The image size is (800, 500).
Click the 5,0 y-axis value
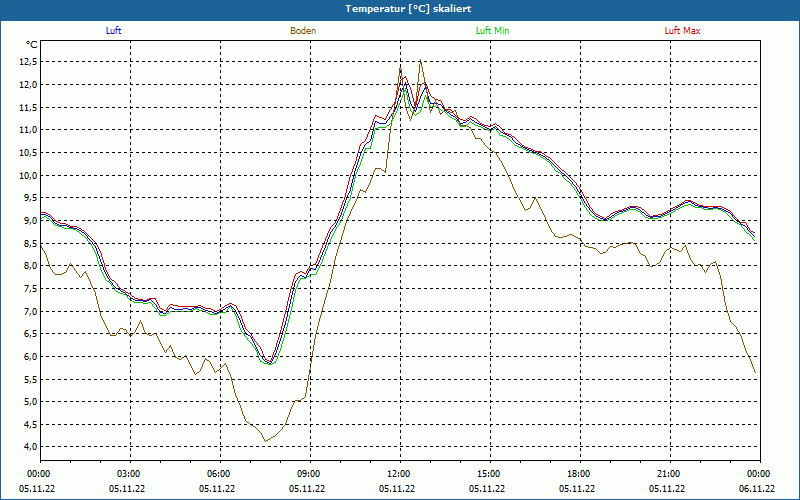[30, 402]
